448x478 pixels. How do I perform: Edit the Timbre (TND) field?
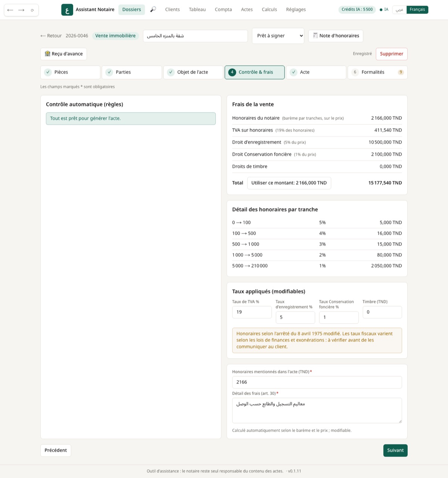point(382,312)
